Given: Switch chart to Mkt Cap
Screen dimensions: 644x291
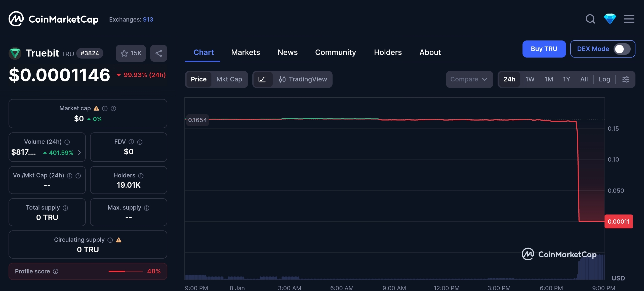Looking at the screenshot, I should tap(229, 79).
